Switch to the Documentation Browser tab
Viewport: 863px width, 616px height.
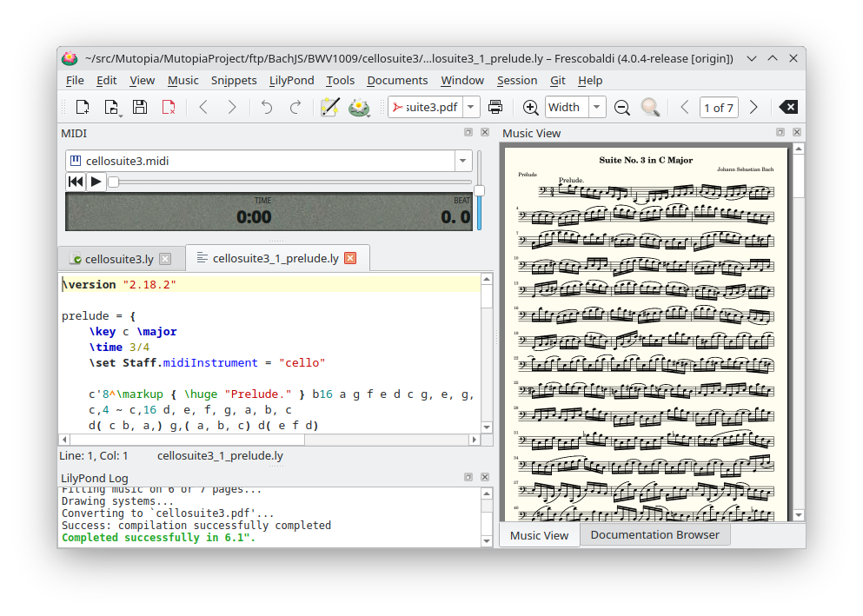(x=654, y=534)
